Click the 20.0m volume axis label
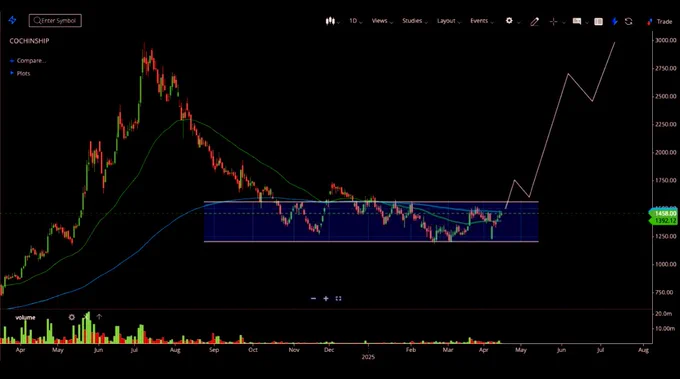This screenshot has height=379, width=680. 664,313
